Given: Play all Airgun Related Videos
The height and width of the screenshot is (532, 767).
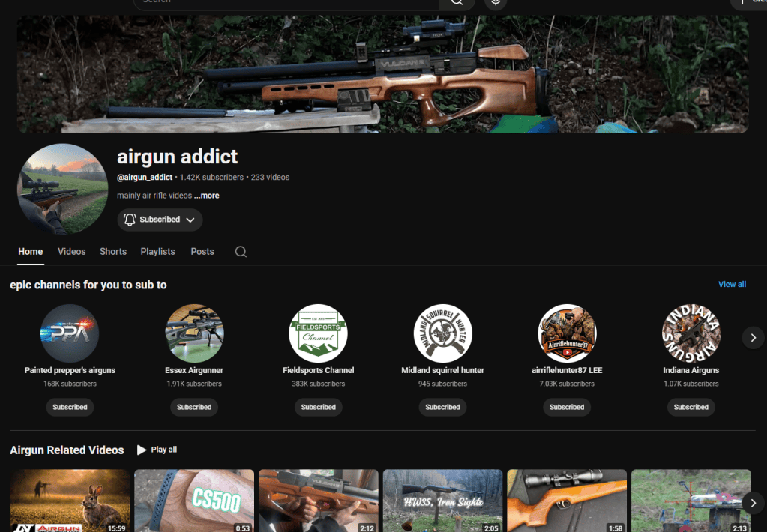Looking at the screenshot, I should point(157,450).
